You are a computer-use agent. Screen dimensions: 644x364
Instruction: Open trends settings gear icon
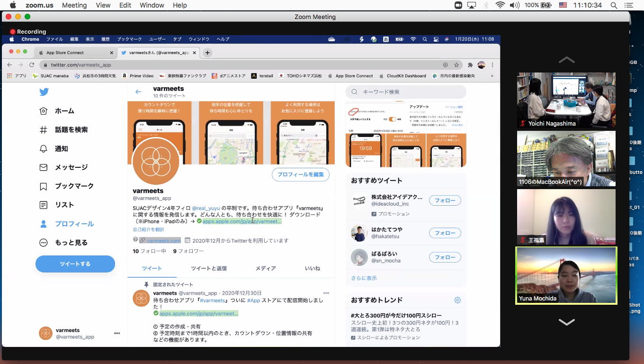tap(457, 300)
